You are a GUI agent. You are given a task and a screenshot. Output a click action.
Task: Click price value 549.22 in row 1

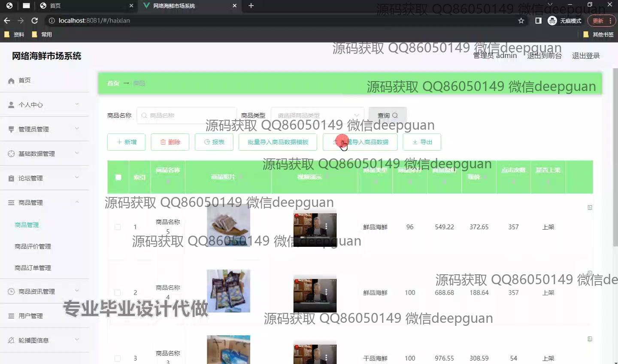pyautogui.click(x=444, y=227)
